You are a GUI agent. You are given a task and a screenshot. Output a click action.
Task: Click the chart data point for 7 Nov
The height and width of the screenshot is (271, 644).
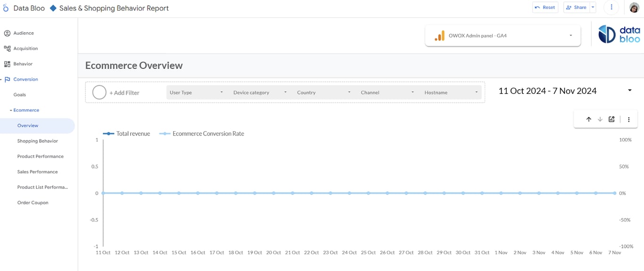coord(615,193)
